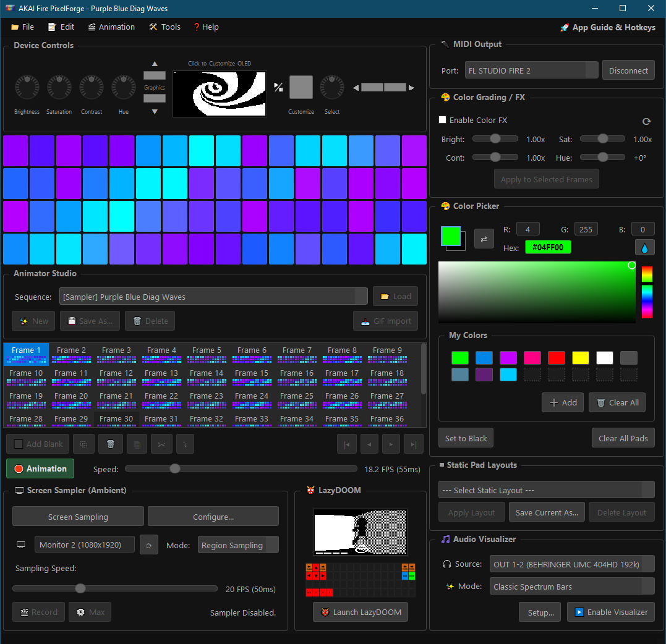Click the Graphics down arrow
Image resolution: width=666 pixels, height=644 pixels.
(155, 112)
